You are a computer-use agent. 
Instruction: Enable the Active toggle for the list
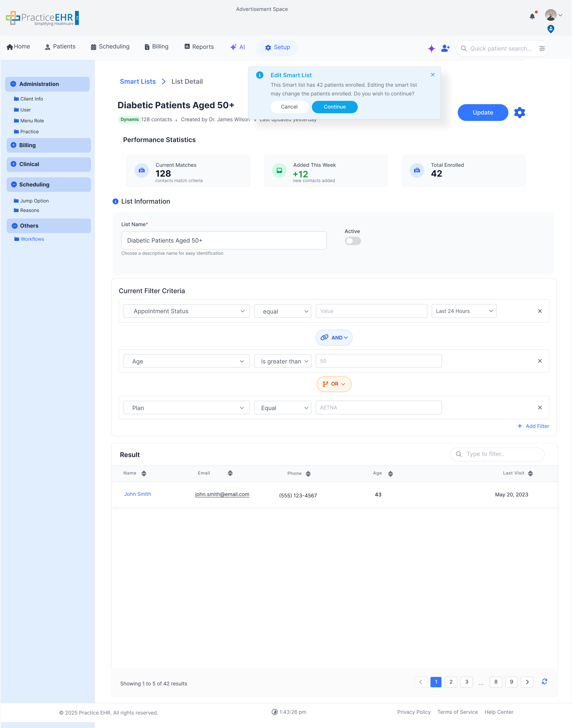point(353,241)
